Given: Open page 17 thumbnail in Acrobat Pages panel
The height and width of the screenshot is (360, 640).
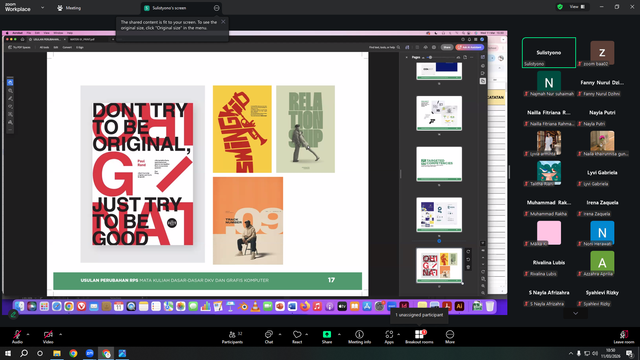Looking at the screenshot, I should (439, 265).
